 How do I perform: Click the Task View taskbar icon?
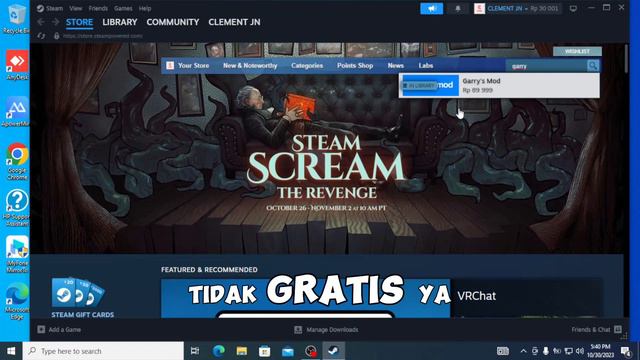pos(195,351)
